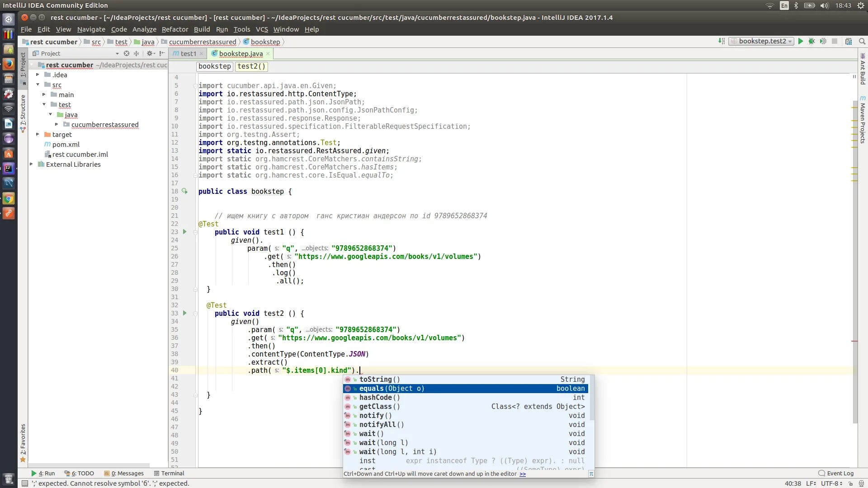Open Search Everywhere magnifier icon
Viewport: 868px width, 488px height.
(x=862, y=41)
